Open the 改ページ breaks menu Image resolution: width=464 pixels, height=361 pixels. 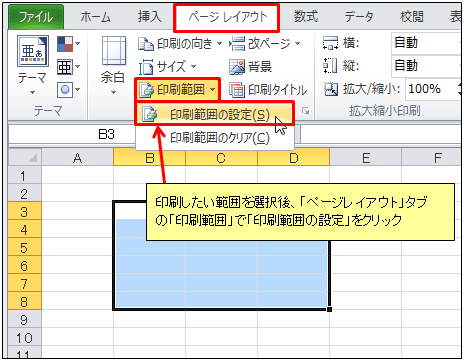[x=265, y=44]
